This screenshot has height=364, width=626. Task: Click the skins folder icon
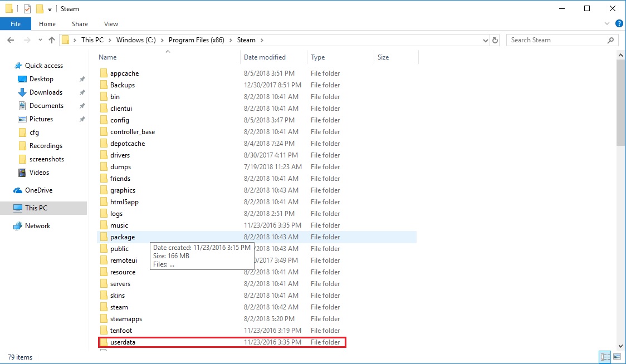click(x=104, y=296)
